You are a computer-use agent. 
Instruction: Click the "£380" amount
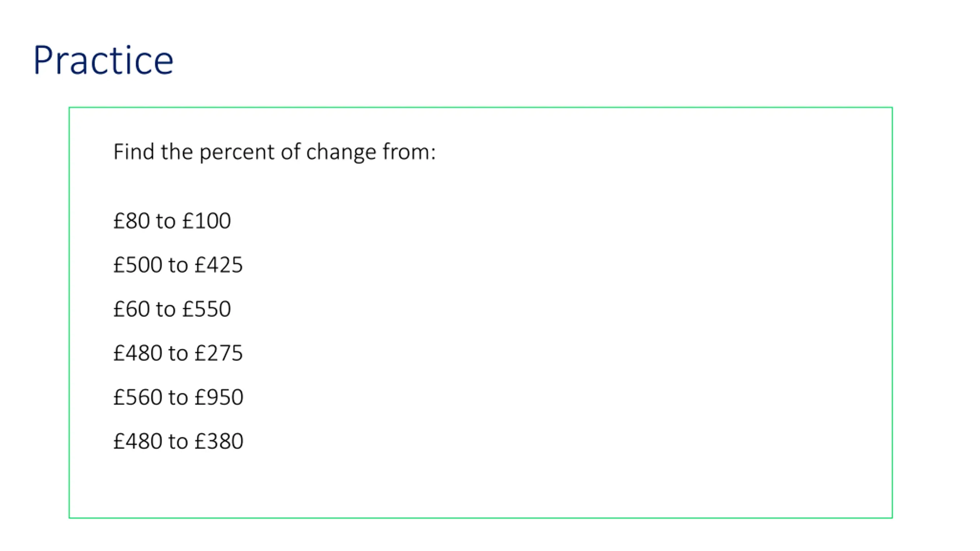[x=219, y=441]
